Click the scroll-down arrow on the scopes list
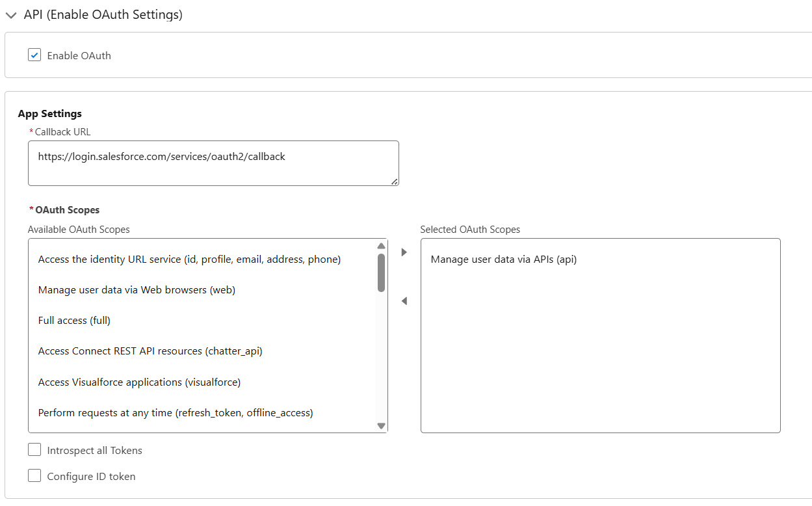Viewport: 812px width, 506px height. tap(381, 425)
